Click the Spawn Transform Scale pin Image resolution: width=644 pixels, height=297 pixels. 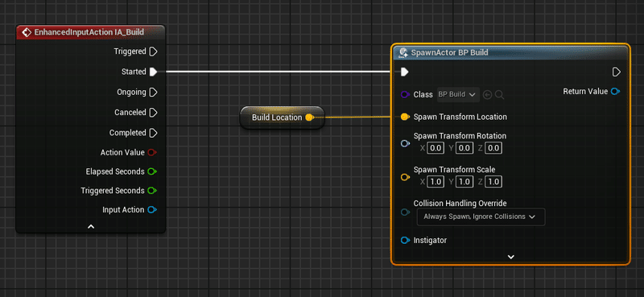[x=405, y=177]
